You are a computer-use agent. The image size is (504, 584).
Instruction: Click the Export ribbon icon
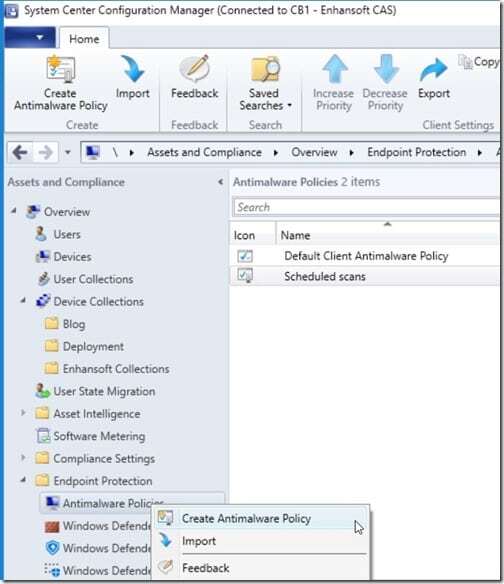[x=434, y=70]
